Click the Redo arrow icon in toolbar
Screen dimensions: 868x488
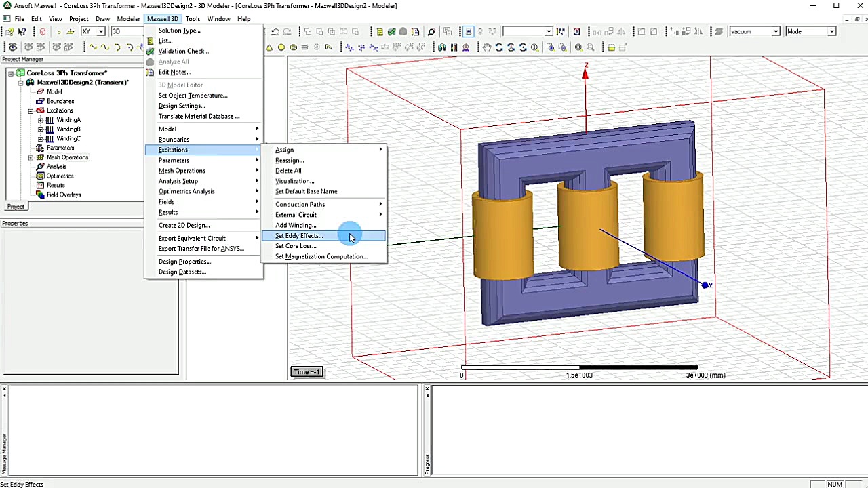(288, 32)
